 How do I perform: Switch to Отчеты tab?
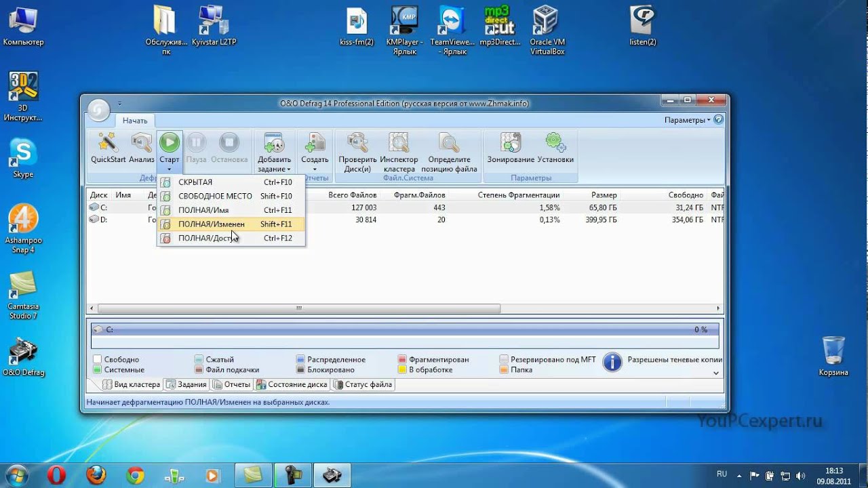(231, 384)
